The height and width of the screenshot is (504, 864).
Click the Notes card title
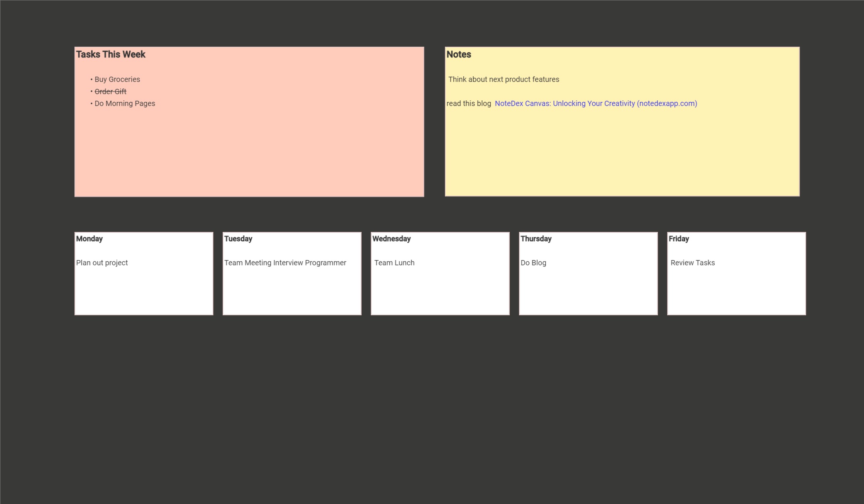pos(459,54)
